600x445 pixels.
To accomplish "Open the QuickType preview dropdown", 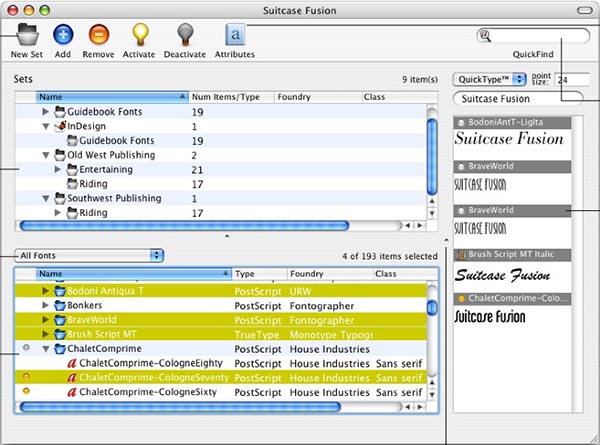I will pyautogui.click(x=488, y=78).
